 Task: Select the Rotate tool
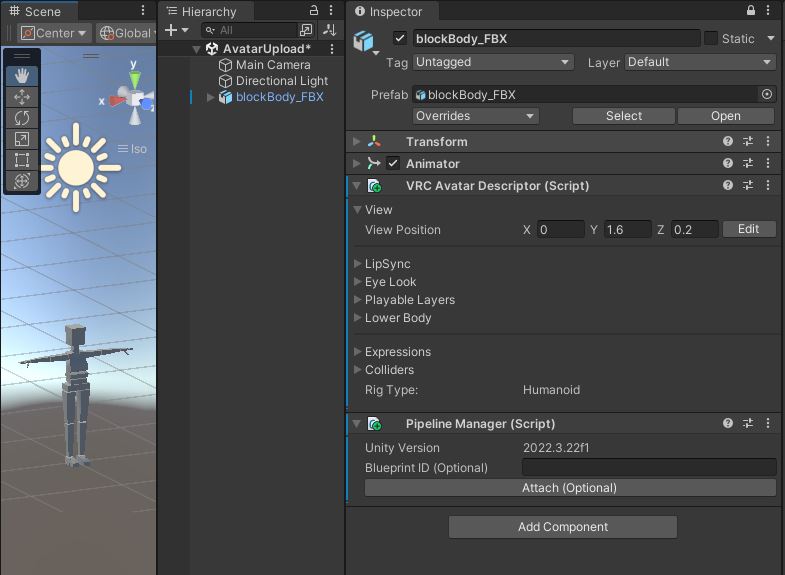[x=22, y=118]
